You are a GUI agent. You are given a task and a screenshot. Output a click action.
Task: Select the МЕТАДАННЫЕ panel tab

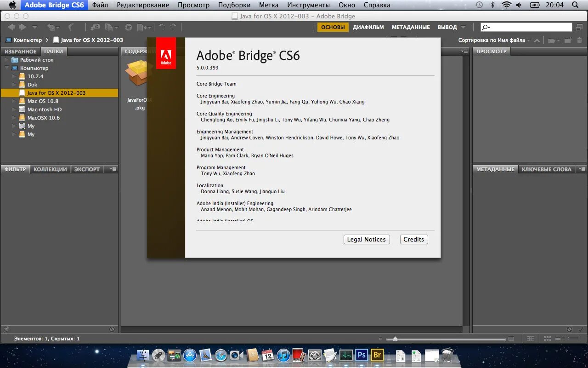[495, 169]
